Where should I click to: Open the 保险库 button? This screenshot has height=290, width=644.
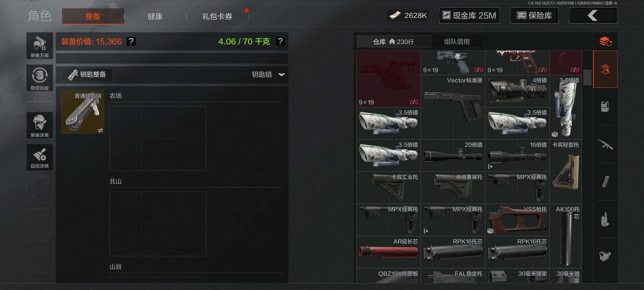pos(534,15)
